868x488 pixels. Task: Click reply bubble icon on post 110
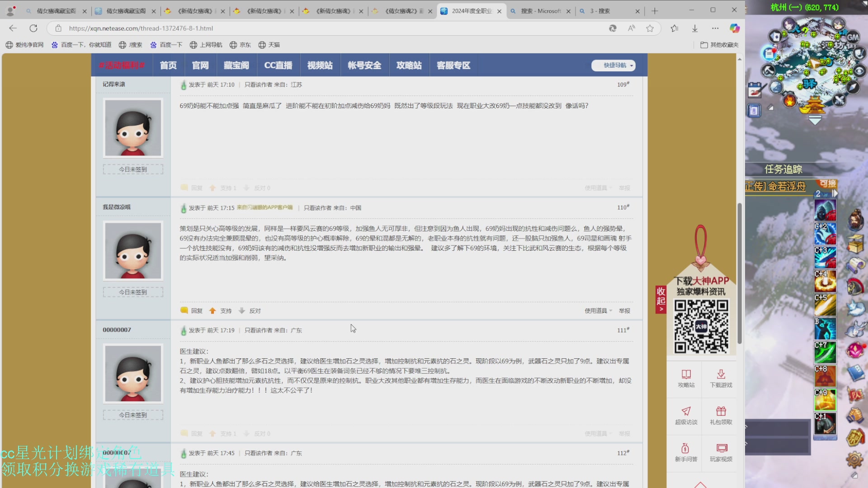(184, 310)
